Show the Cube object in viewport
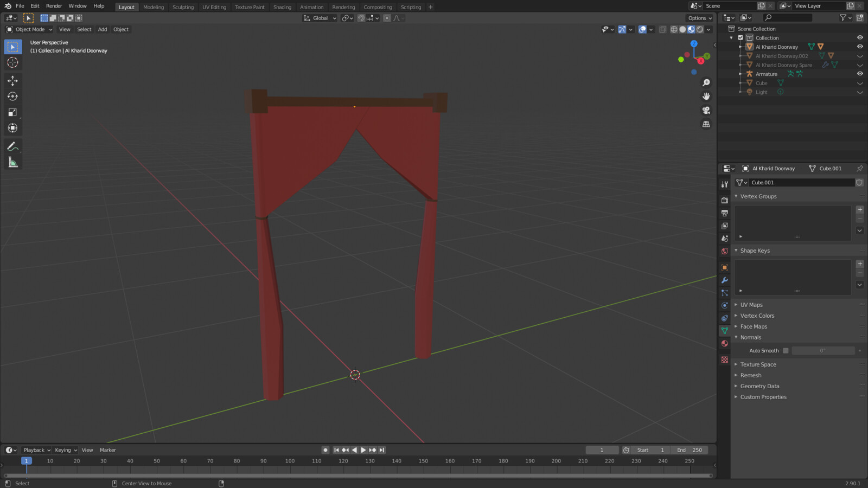 (860, 83)
